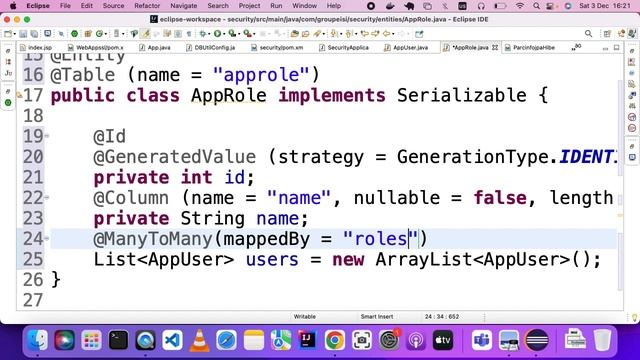Click the Run with Coverage icon
This screenshot has height=360, width=640.
tap(232, 34)
